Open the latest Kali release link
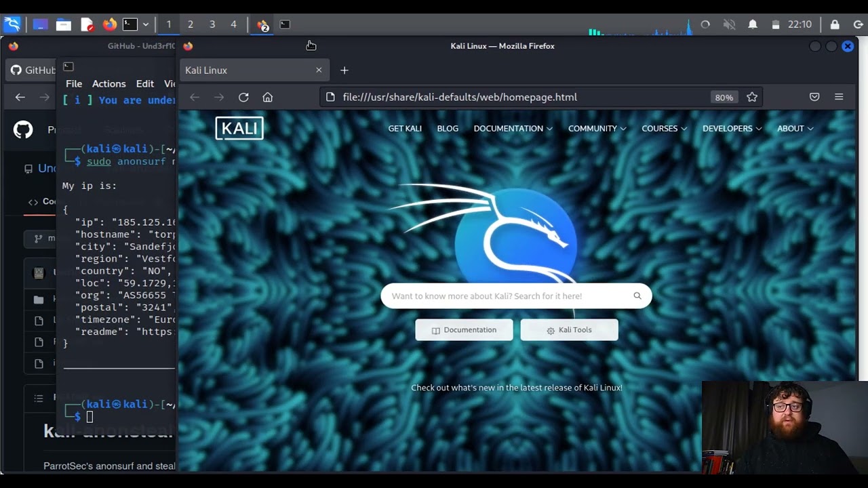 517,388
